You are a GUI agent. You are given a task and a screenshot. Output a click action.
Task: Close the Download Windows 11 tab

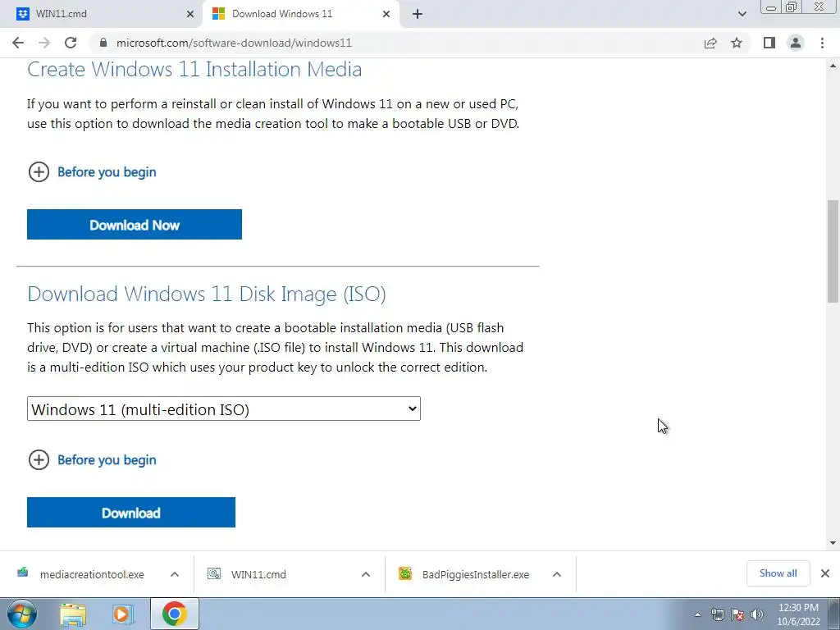click(386, 14)
